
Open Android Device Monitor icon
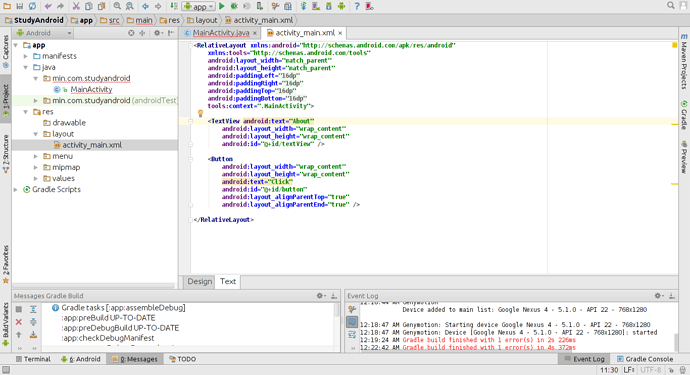coord(341,6)
